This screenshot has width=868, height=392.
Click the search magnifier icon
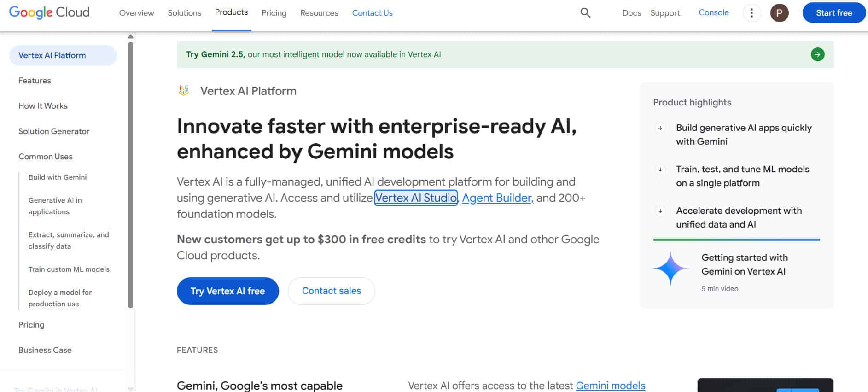(x=585, y=13)
